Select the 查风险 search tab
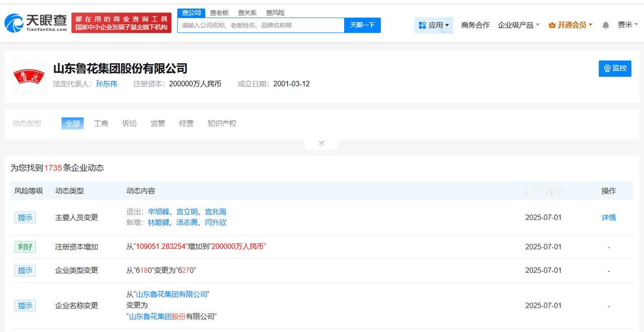 pos(275,13)
